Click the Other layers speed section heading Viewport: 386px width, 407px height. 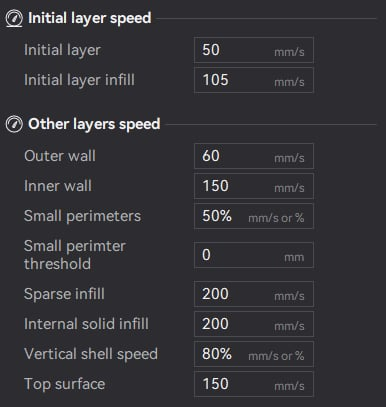click(x=94, y=124)
